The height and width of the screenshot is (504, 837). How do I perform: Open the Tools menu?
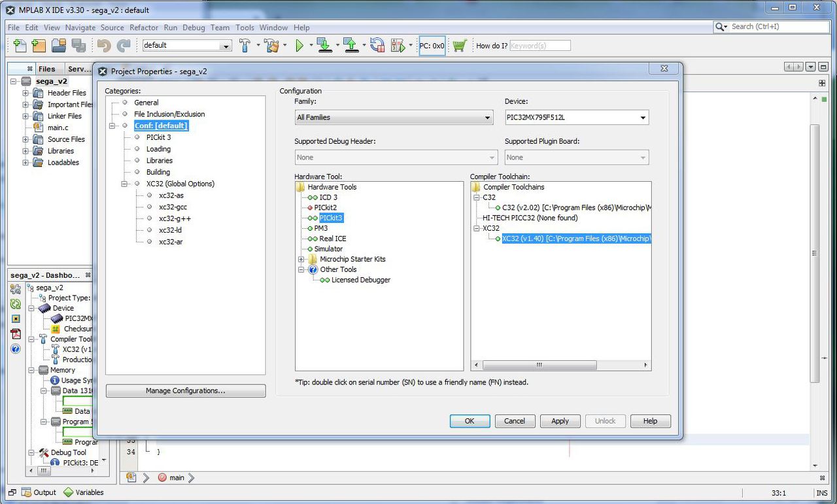(x=245, y=27)
